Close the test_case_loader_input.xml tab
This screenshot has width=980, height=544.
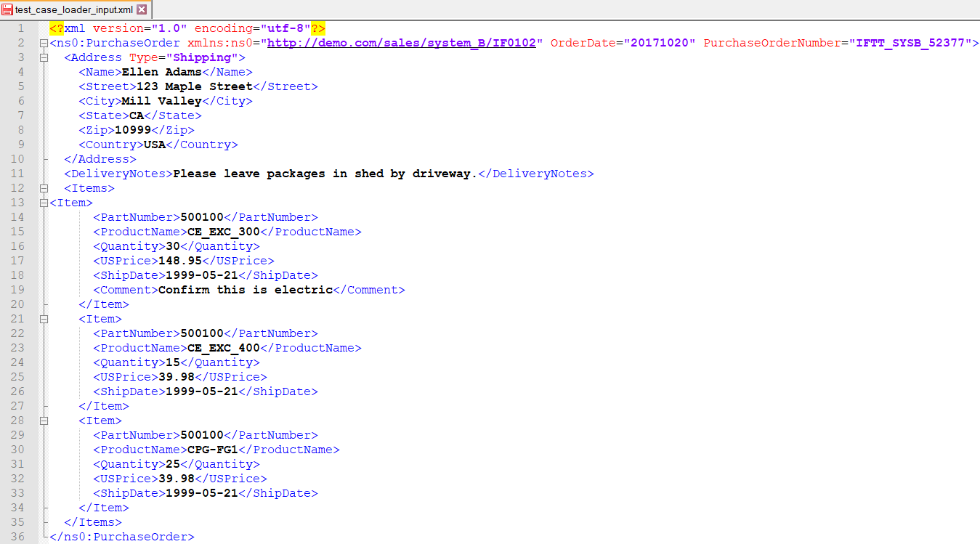pyautogui.click(x=142, y=9)
